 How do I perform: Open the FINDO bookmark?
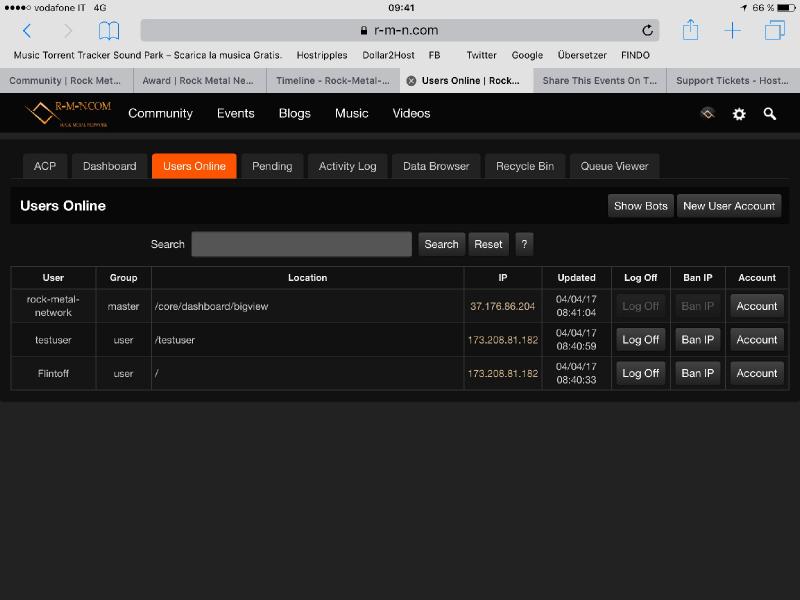point(635,55)
